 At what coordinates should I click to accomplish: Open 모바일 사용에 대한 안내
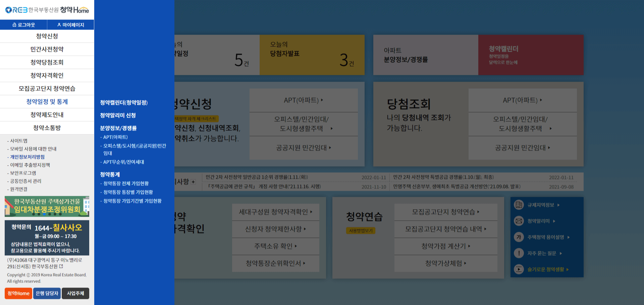33,149
